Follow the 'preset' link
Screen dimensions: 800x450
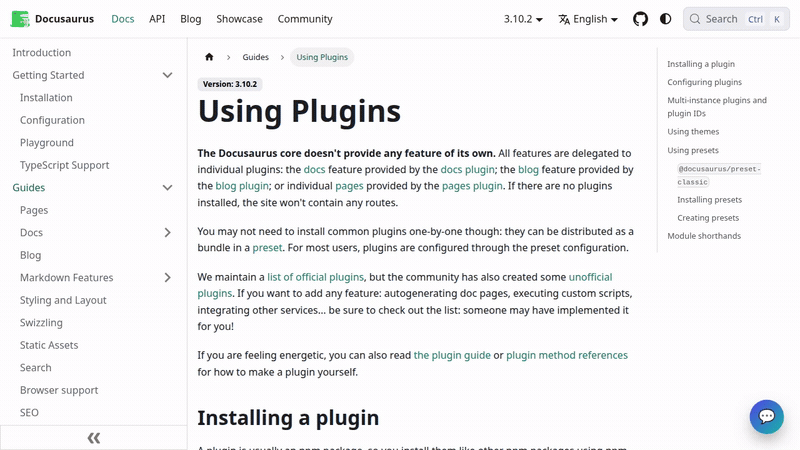pyautogui.click(x=267, y=247)
